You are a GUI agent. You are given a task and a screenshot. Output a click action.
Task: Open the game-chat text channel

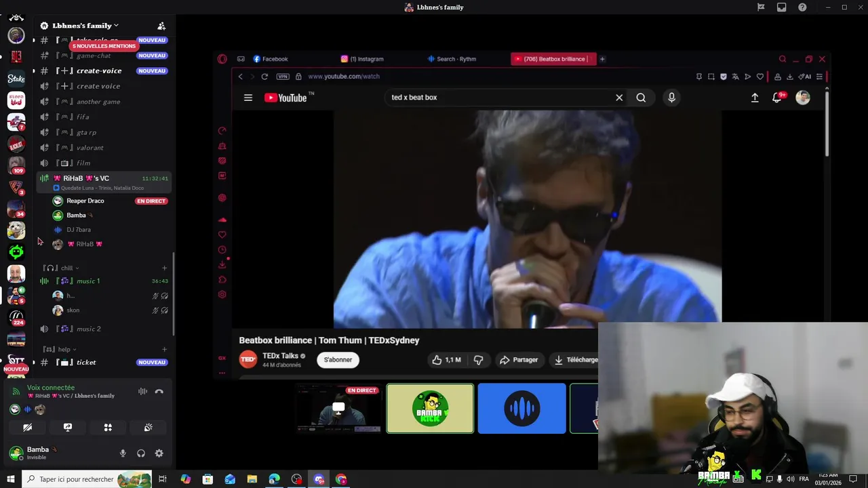click(94, 56)
